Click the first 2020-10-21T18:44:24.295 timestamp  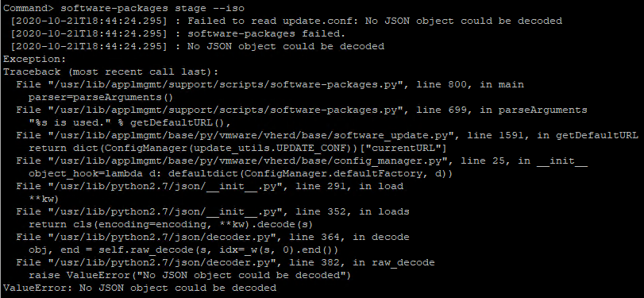89,21
